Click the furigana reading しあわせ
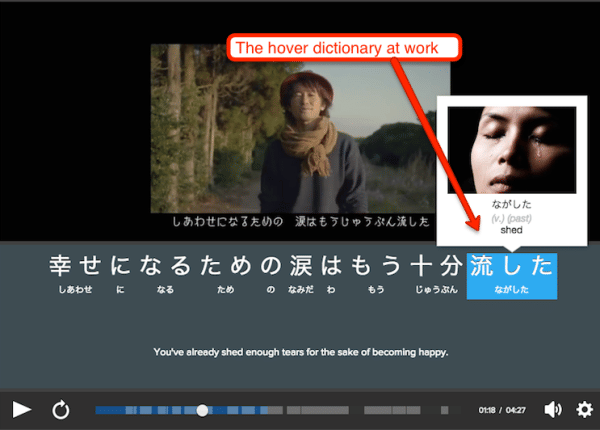The width and height of the screenshot is (600, 430). point(75,290)
